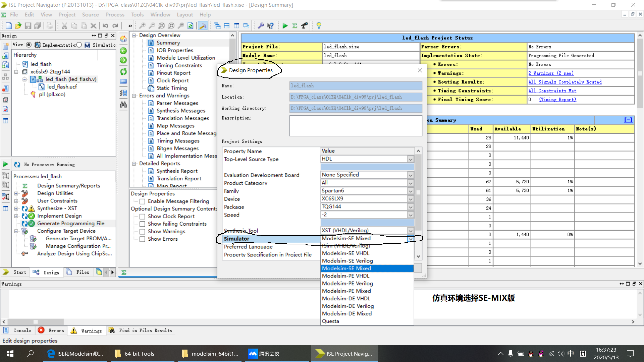Open Synthesis Tool XST dropdown

(x=411, y=231)
